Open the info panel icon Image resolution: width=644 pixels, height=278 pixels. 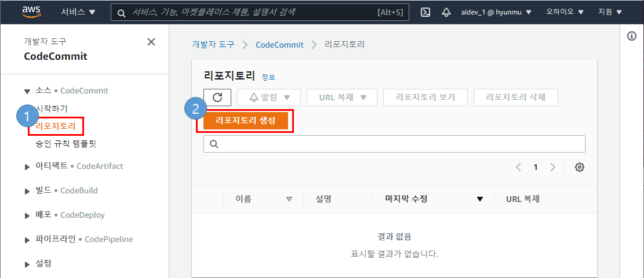pyautogui.click(x=632, y=36)
